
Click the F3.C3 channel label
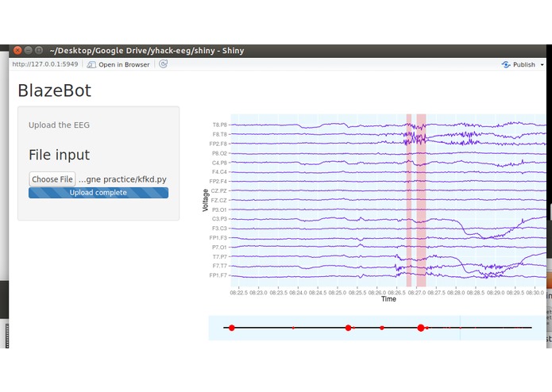220,229
